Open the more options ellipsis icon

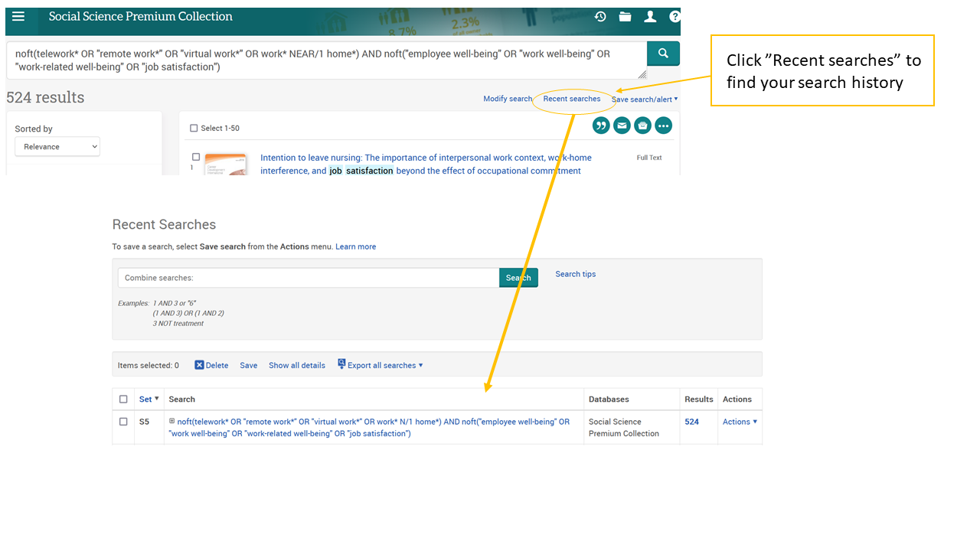(x=663, y=126)
